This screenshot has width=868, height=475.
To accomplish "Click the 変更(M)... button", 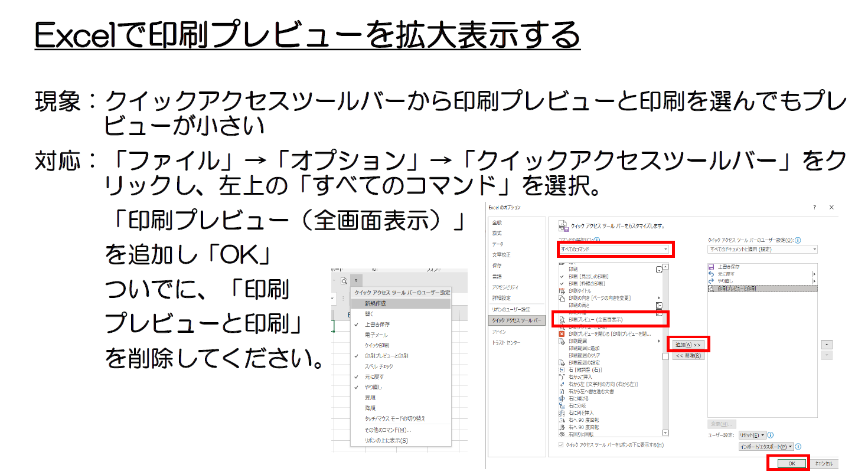I will [722, 424].
